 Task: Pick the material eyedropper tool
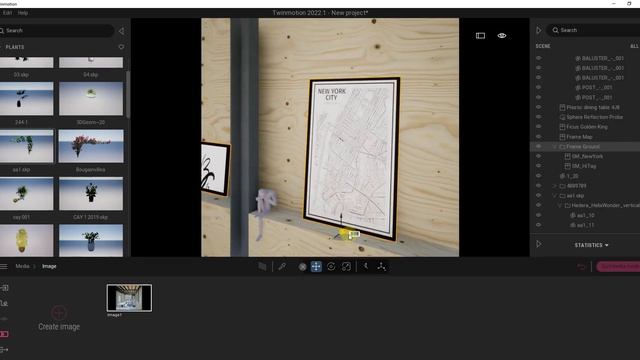pyautogui.click(x=282, y=267)
